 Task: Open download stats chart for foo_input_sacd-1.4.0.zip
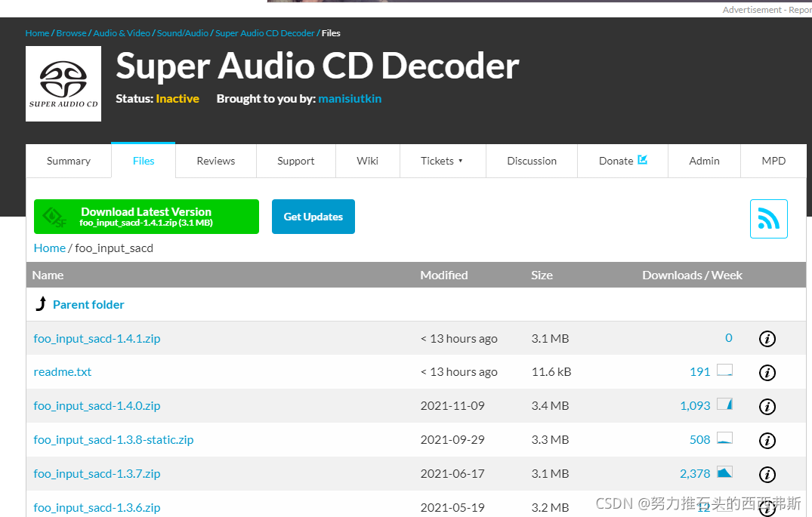pos(724,404)
